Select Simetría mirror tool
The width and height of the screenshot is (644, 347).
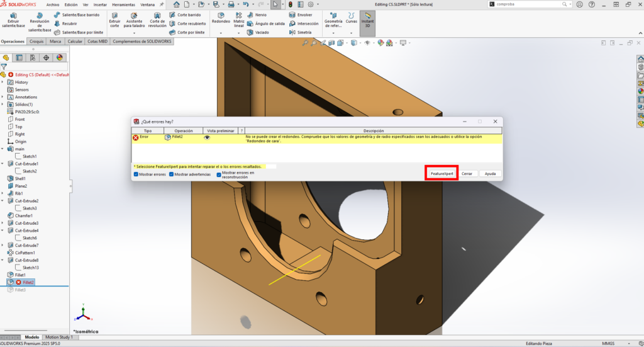pos(300,32)
